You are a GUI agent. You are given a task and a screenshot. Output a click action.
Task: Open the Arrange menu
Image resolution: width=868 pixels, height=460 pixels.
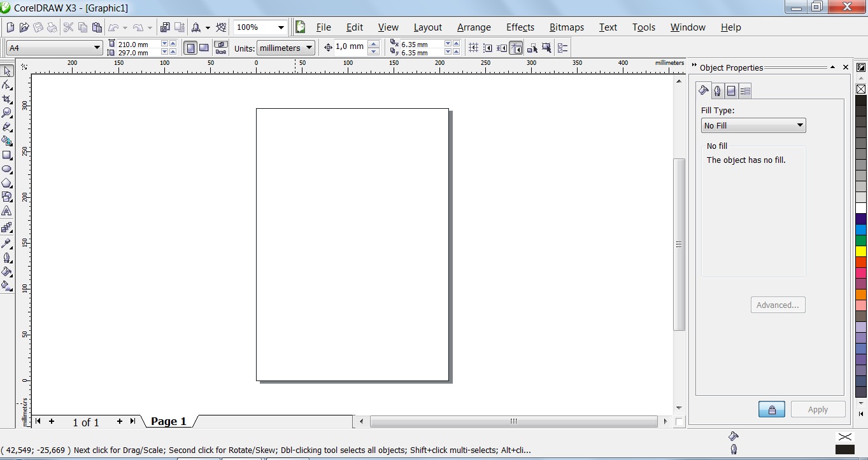click(x=474, y=27)
